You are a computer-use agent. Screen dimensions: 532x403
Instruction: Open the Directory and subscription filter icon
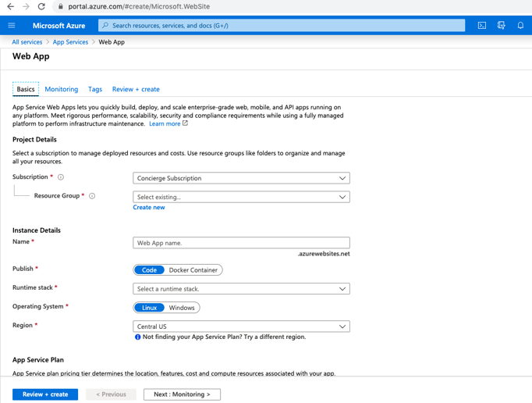[x=501, y=26]
